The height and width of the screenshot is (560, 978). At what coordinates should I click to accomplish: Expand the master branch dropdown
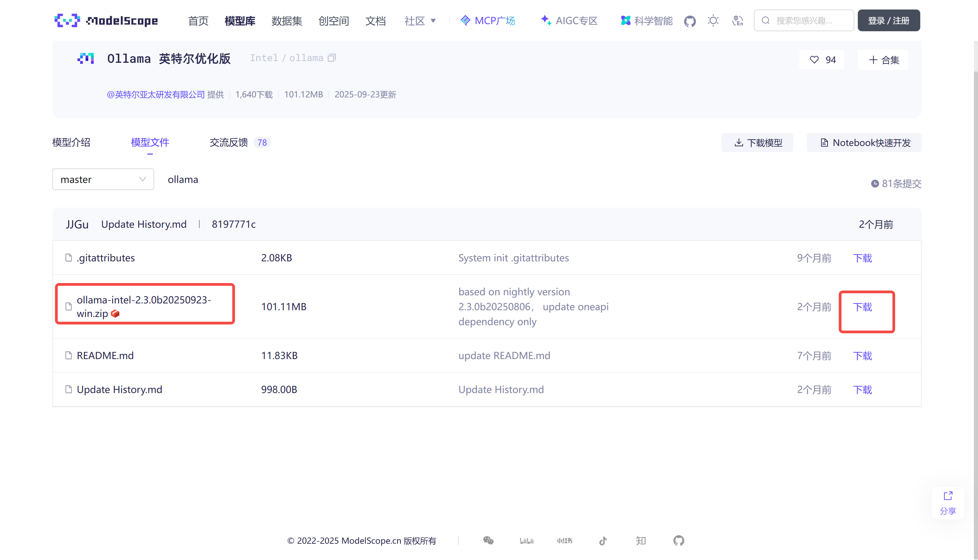pos(103,179)
